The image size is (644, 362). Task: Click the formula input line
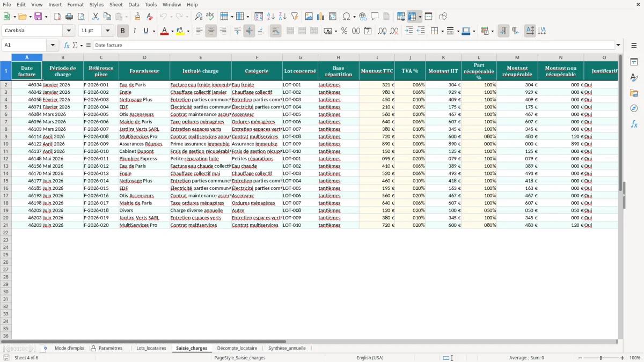click(354, 45)
